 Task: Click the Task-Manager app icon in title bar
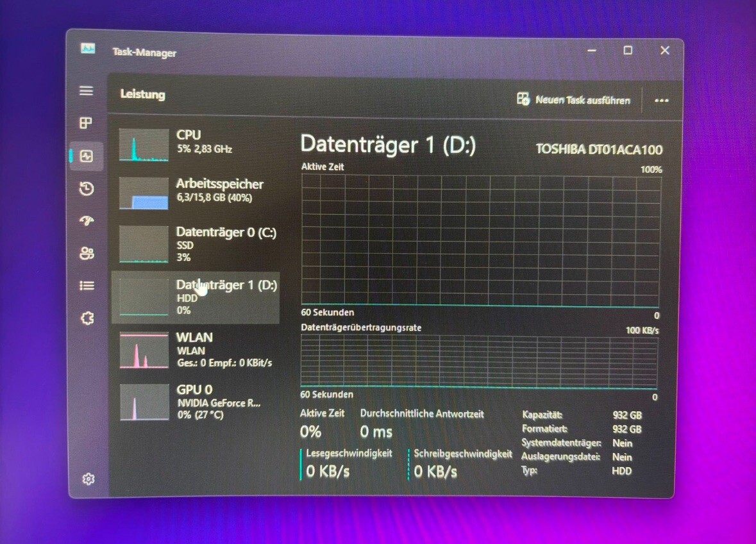88,49
